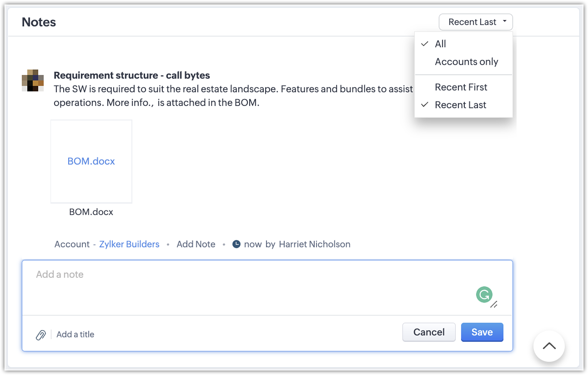Click the caret arrow on the sort dropdown
The image size is (588, 375).
point(505,21)
